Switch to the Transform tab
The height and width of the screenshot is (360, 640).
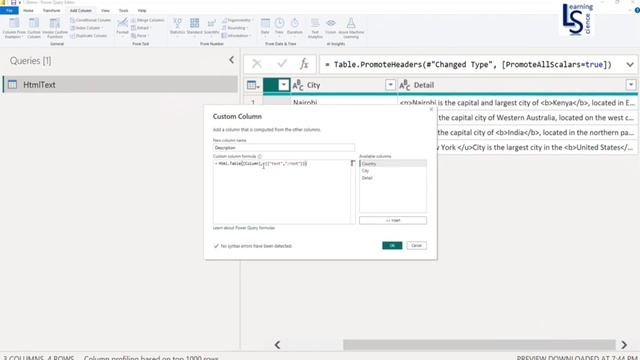pos(51,10)
